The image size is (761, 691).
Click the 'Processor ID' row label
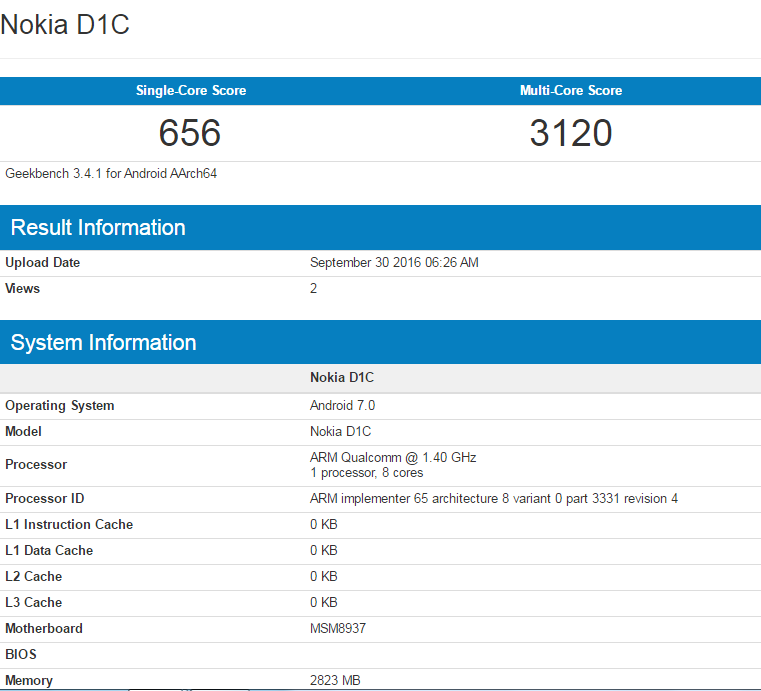tap(45, 498)
